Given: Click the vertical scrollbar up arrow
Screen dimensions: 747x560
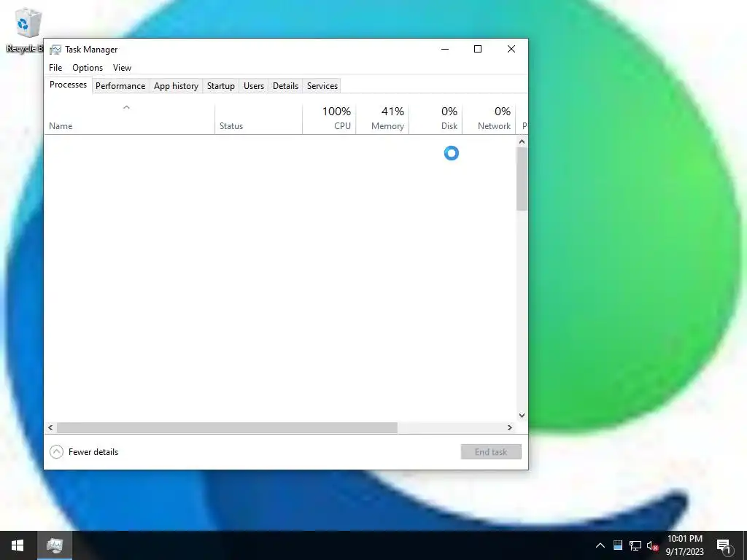Looking at the screenshot, I should click(x=522, y=141).
